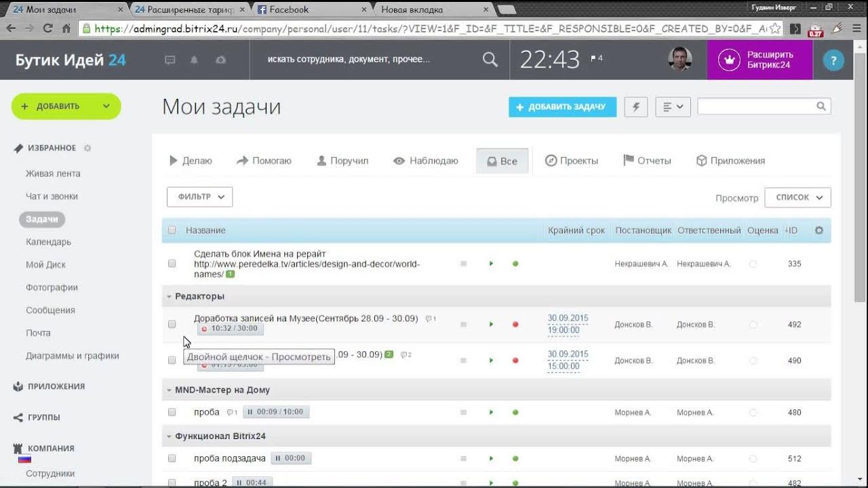Reload the page with browser refresh icon

coord(47,28)
